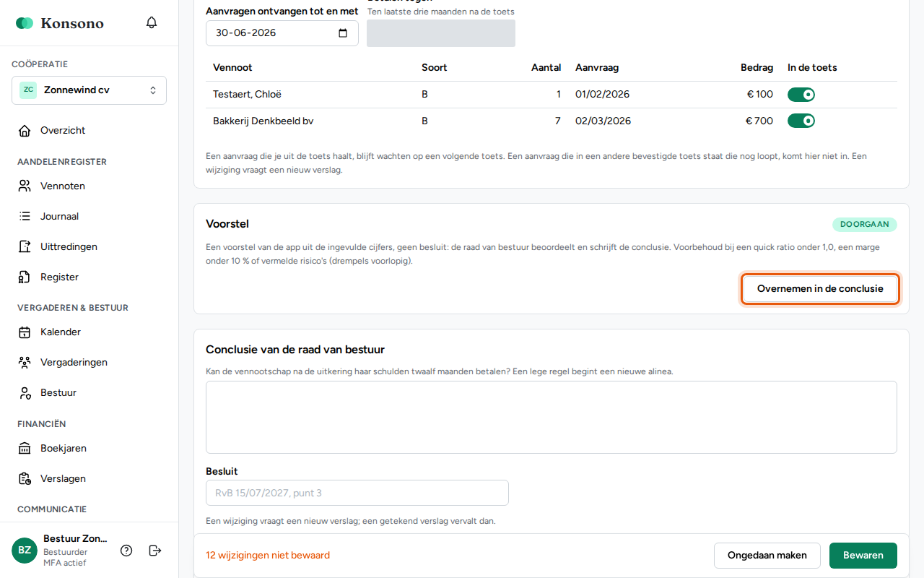
Task: Click the logout icon
Action: [155, 551]
